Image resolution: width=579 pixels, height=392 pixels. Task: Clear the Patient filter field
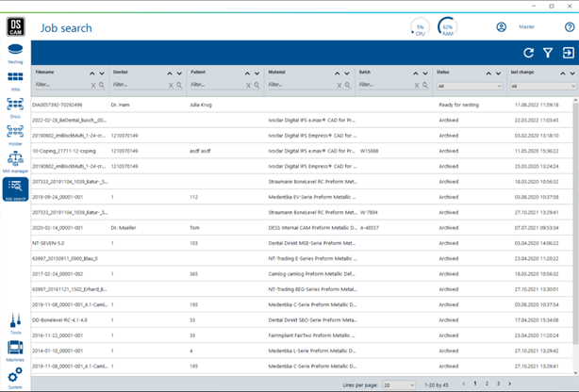tap(246, 86)
